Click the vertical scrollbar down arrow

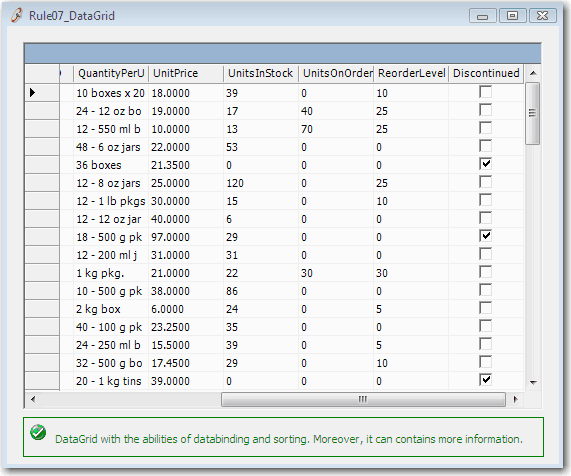[533, 382]
